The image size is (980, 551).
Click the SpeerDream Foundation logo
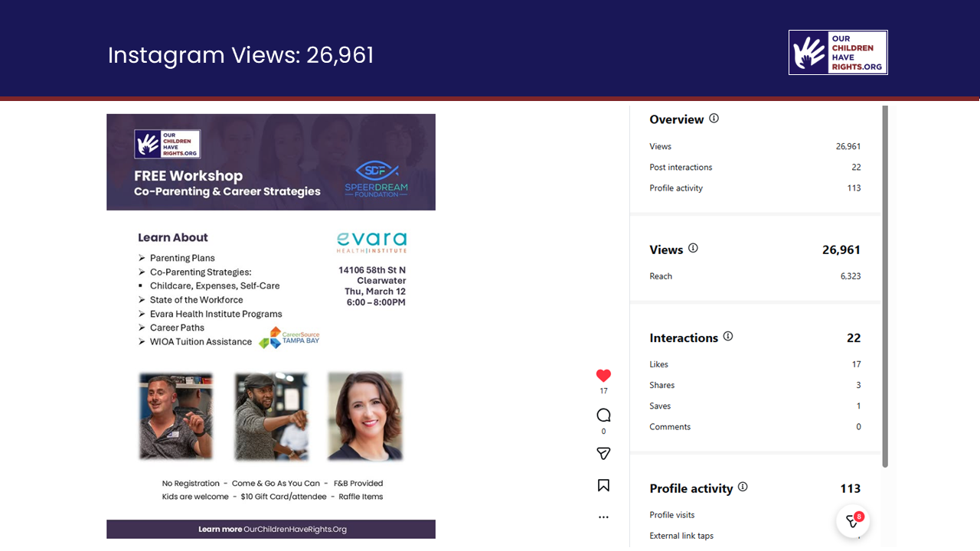376,179
